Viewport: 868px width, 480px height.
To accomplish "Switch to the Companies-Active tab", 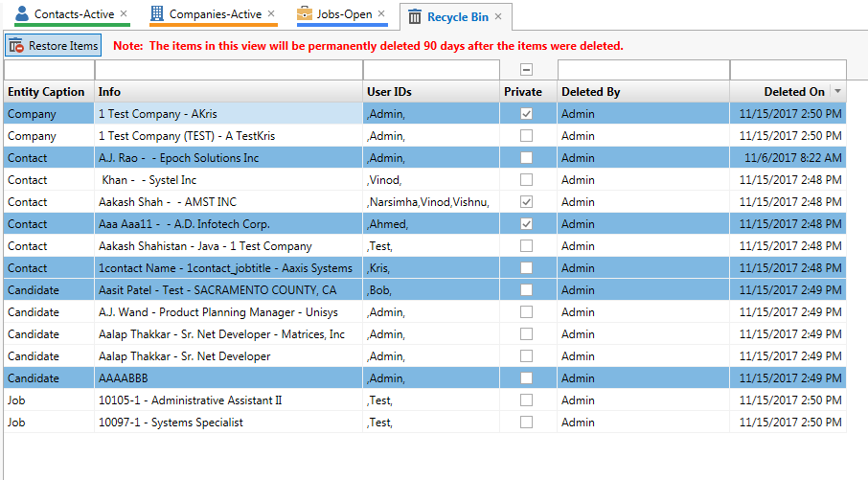I will tap(216, 13).
